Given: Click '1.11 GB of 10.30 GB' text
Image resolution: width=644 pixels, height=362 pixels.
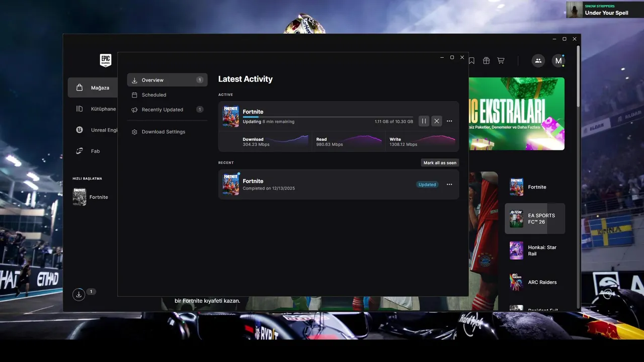Looking at the screenshot, I should [393, 122].
